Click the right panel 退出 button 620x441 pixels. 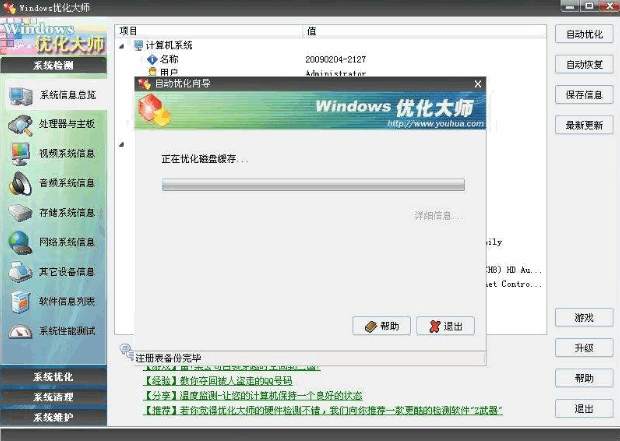(x=584, y=409)
